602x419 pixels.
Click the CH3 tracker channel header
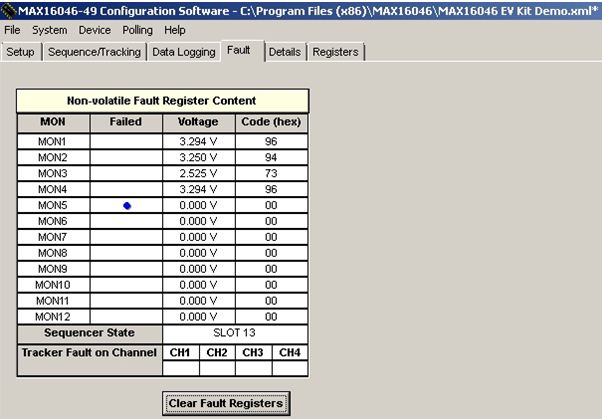click(x=253, y=353)
